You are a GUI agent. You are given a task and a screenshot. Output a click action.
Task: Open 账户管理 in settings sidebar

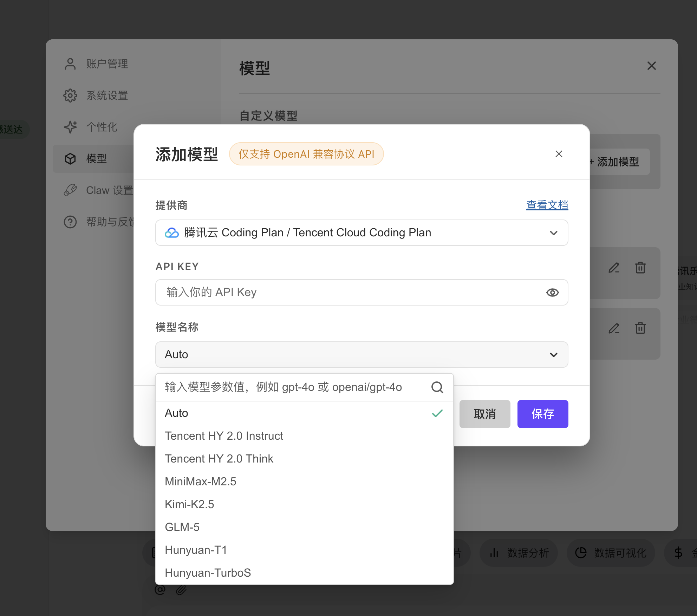(107, 64)
